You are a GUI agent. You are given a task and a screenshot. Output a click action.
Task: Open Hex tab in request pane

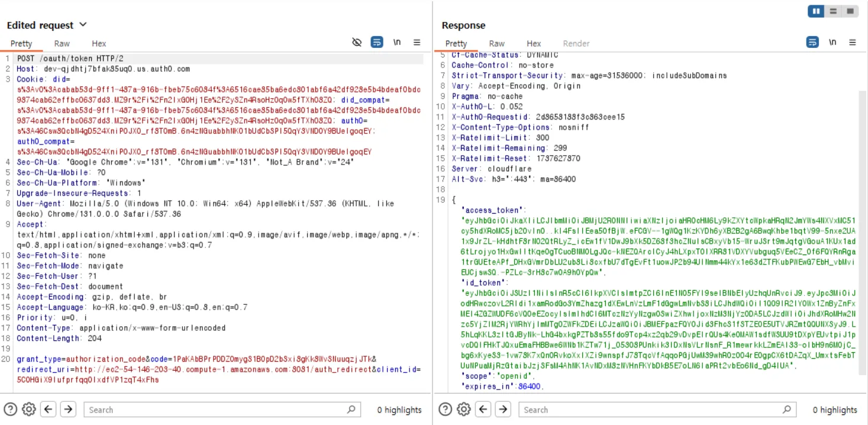(99, 43)
